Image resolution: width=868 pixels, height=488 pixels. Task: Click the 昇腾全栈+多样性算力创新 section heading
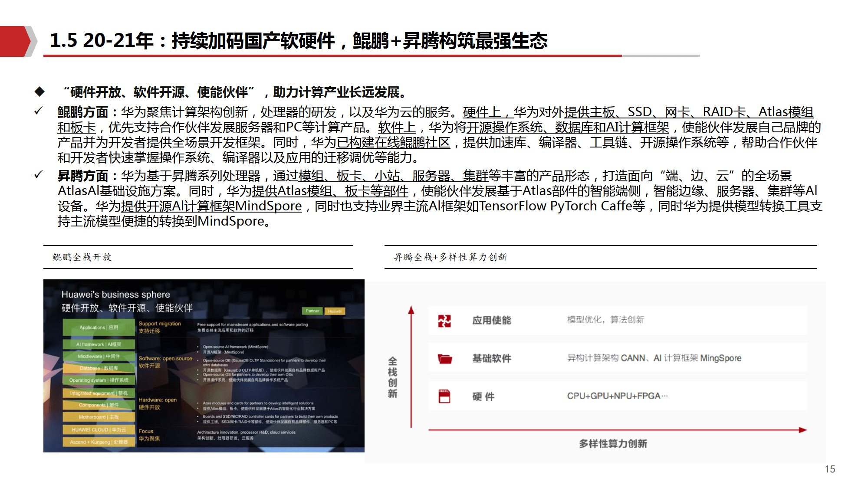coord(450,257)
